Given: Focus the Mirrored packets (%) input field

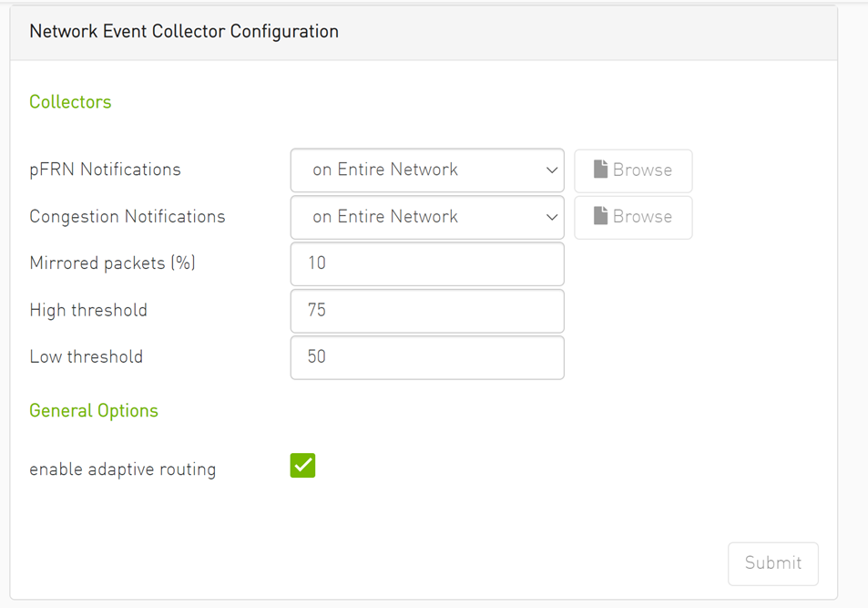Looking at the screenshot, I should pos(426,263).
